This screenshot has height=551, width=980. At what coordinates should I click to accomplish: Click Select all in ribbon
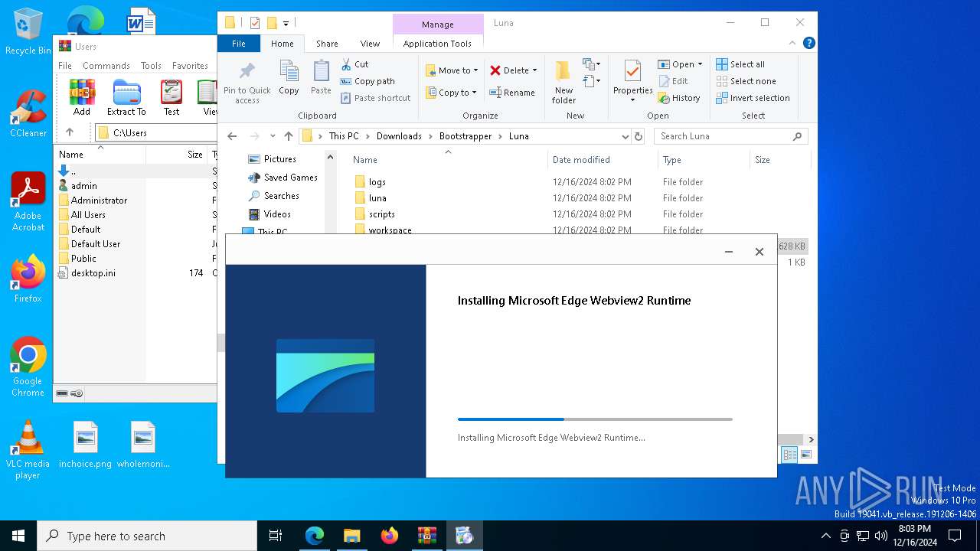click(x=740, y=64)
